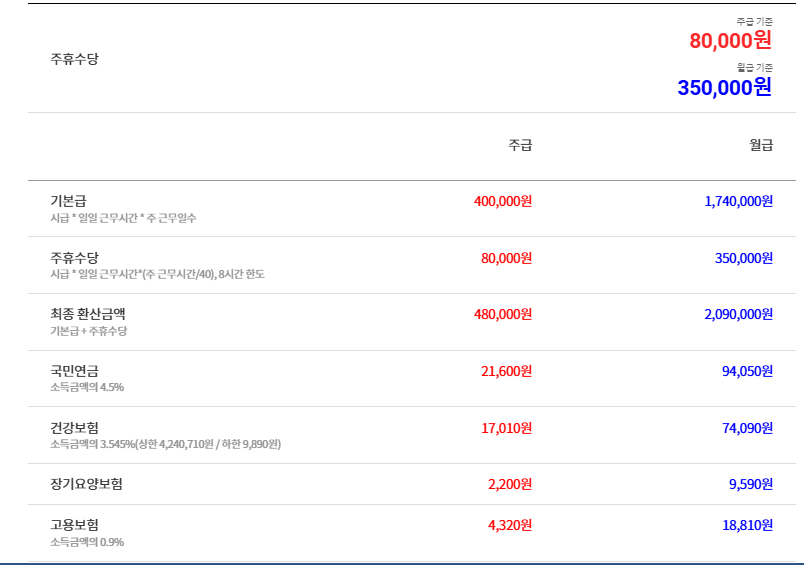Select the red 80,000원 weekly summary amount
Viewport: 804px width, 565px height.
[730, 41]
